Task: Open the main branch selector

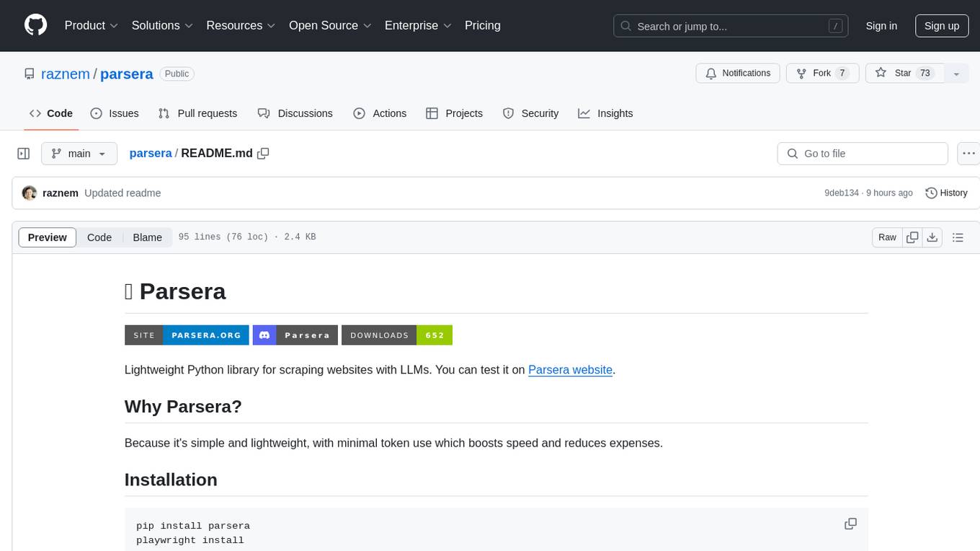Action: pyautogui.click(x=79, y=154)
